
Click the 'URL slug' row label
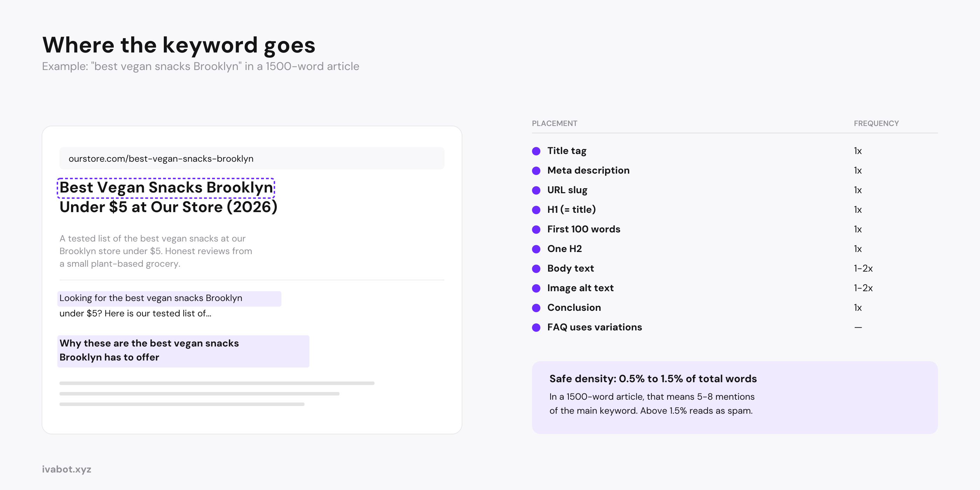point(567,190)
